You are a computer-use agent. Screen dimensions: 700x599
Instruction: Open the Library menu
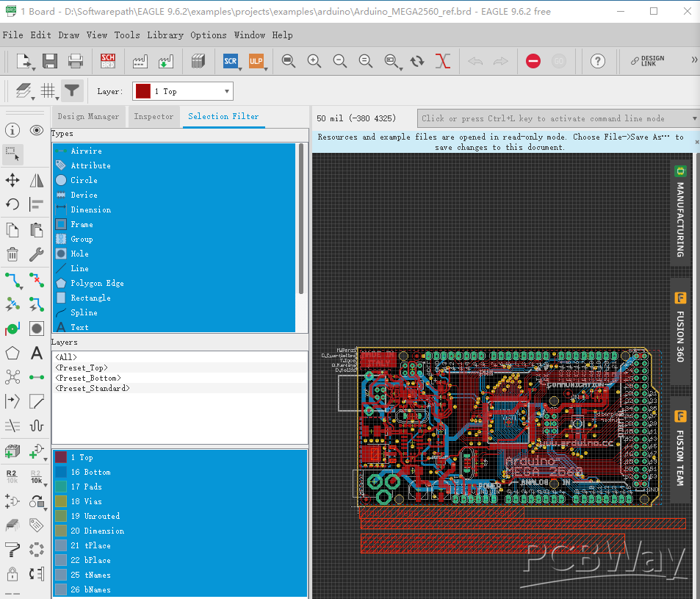point(165,35)
